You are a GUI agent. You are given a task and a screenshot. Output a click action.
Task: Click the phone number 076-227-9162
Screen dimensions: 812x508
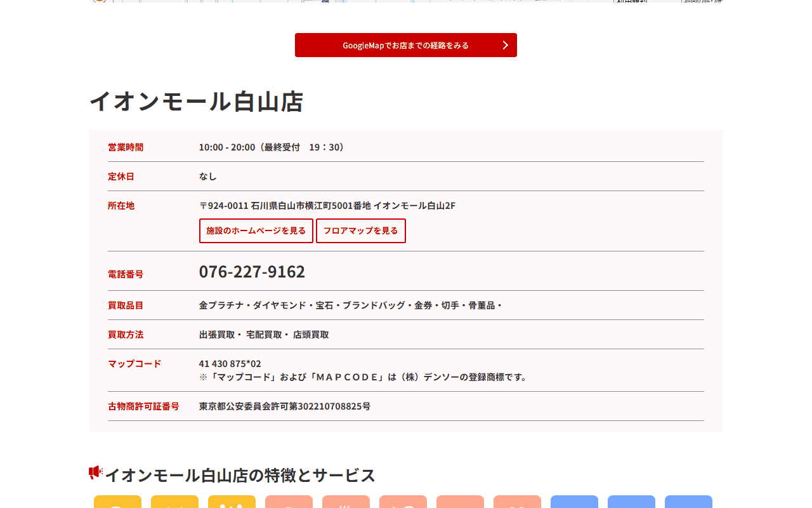point(252,271)
